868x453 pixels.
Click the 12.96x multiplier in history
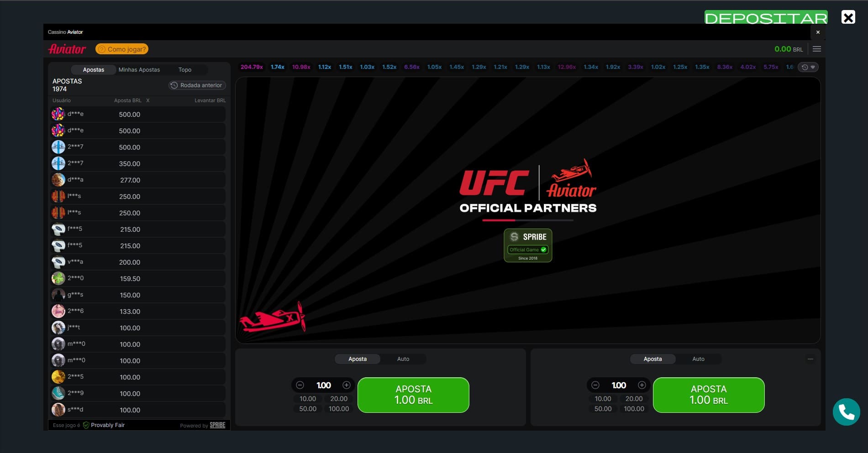coord(567,67)
